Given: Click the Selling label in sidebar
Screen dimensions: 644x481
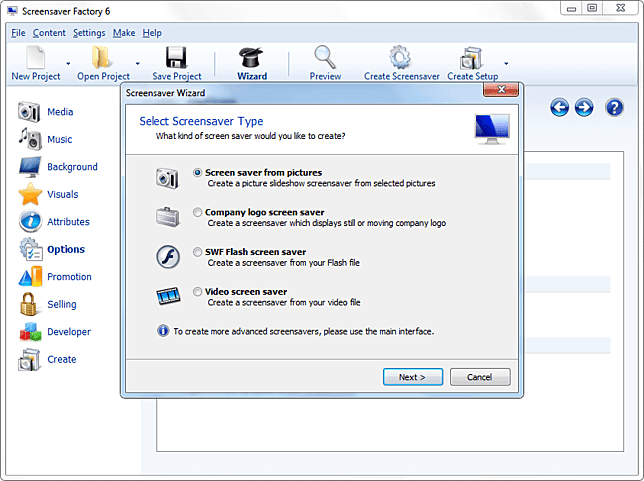Looking at the screenshot, I should point(62,304).
